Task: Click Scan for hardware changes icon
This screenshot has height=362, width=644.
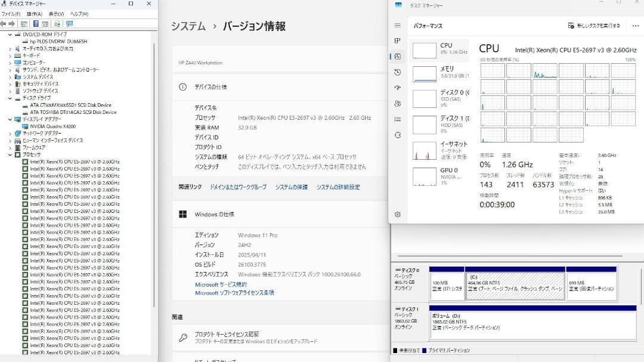Action: point(56,23)
